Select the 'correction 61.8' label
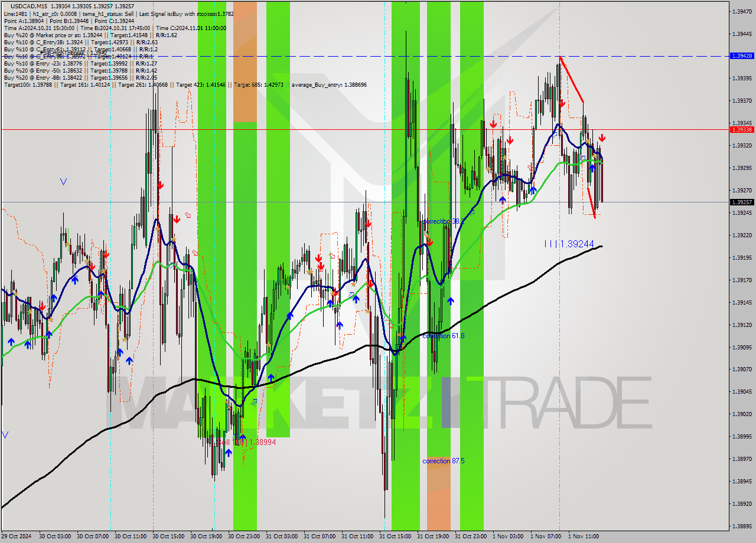The width and height of the screenshot is (756, 543). 444,335
